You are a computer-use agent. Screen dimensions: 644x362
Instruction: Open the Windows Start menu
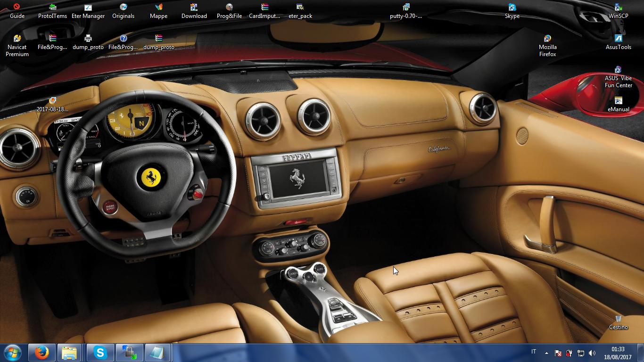13,353
